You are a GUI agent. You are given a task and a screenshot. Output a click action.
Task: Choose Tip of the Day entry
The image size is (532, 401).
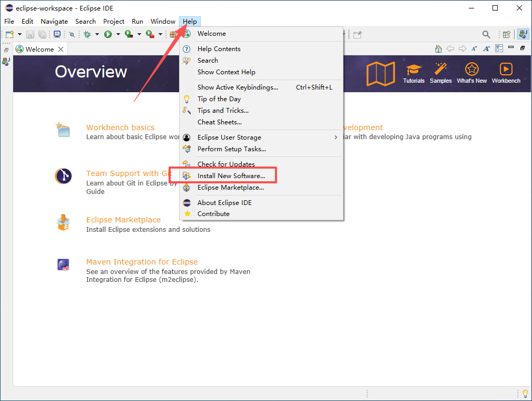pos(261,99)
